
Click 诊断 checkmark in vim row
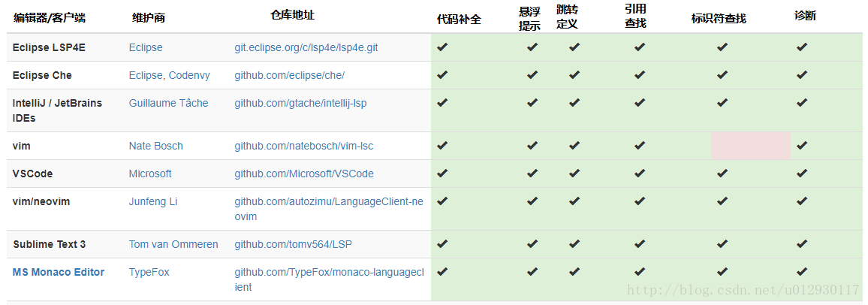[x=802, y=146]
